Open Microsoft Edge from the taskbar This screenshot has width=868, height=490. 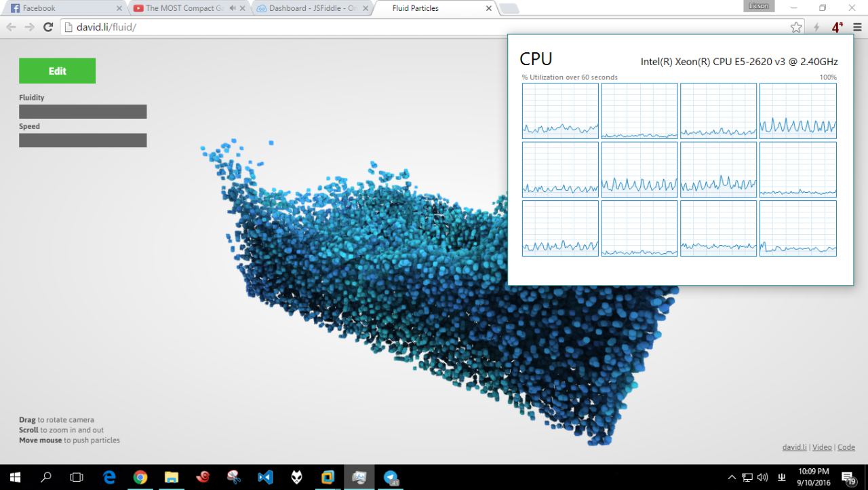(109, 477)
